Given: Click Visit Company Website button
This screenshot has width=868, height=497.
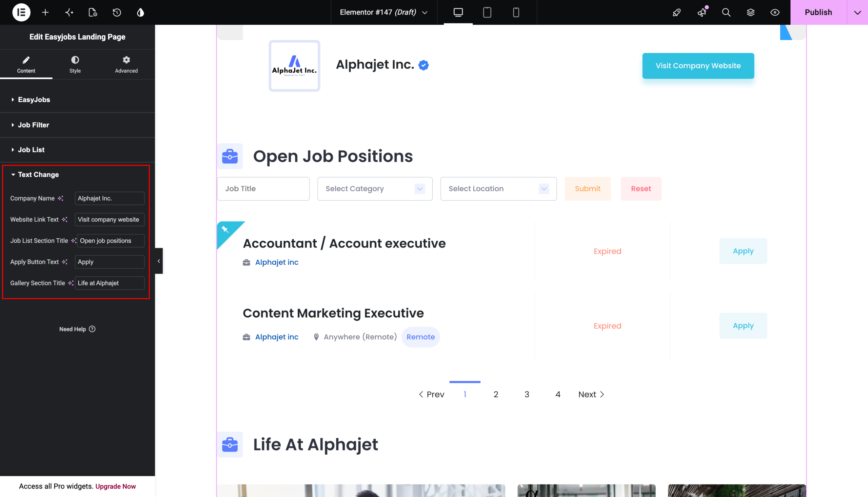Looking at the screenshot, I should [698, 66].
